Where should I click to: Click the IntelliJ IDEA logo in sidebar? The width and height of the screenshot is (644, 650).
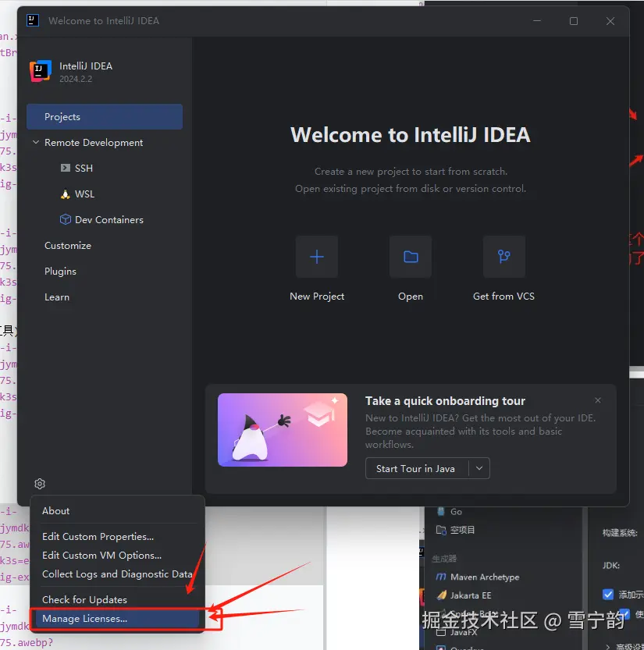[x=41, y=71]
